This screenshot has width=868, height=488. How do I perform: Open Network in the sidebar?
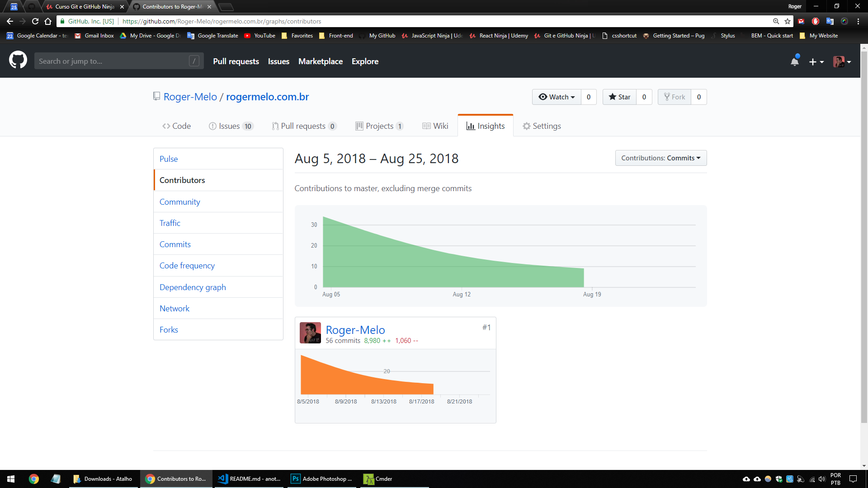point(218,308)
